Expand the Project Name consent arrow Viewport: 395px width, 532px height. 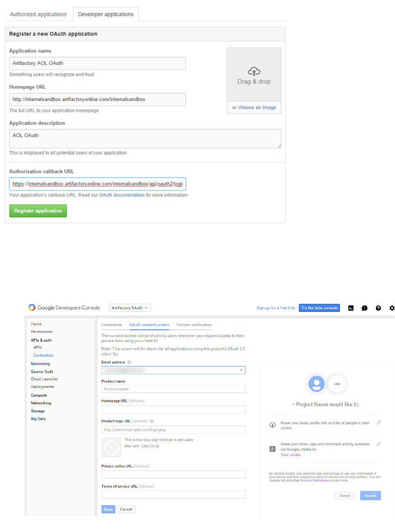(x=294, y=404)
